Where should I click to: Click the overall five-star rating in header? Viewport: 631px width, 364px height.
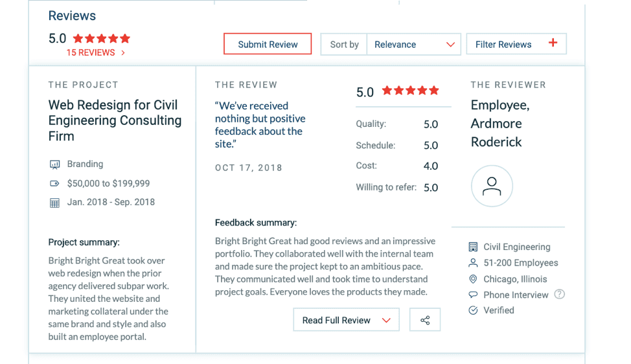102,39
